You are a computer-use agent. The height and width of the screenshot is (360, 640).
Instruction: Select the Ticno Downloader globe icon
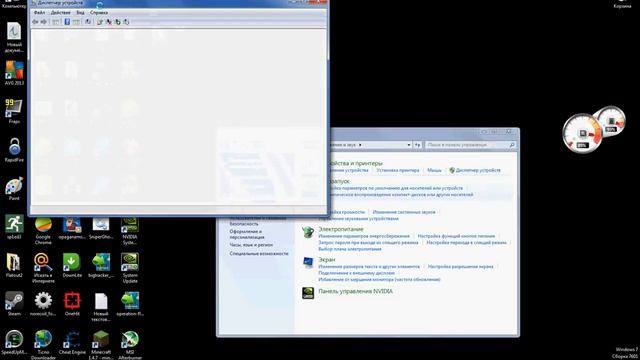[43, 345]
